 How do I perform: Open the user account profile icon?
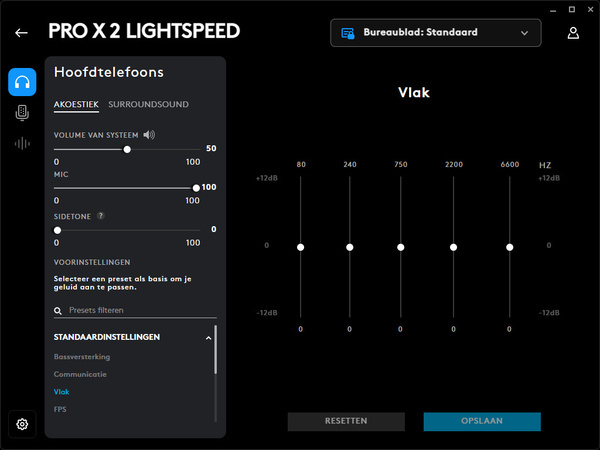[573, 33]
